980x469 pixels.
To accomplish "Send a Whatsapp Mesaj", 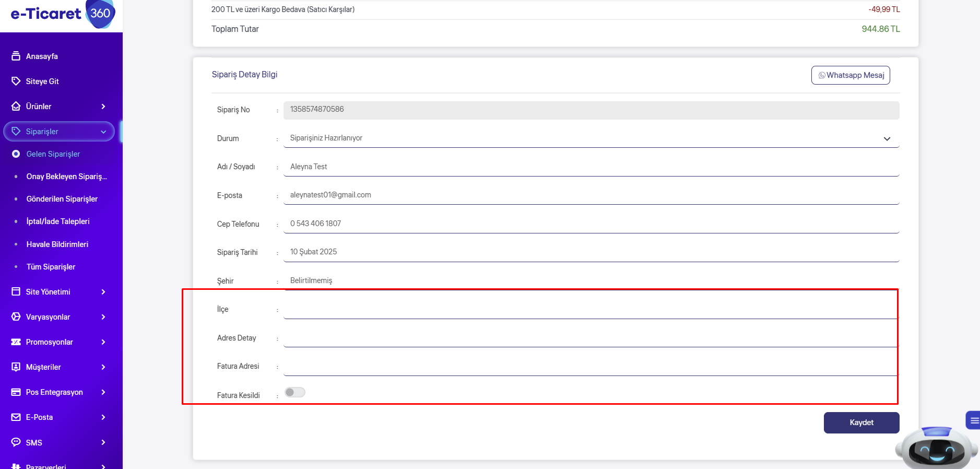I will [x=851, y=75].
